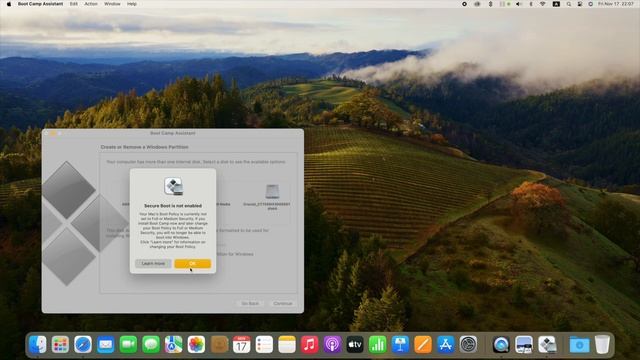Open Music from the Dock
Image resolution: width=640 pixels, height=360 pixels.
tap(309, 345)
